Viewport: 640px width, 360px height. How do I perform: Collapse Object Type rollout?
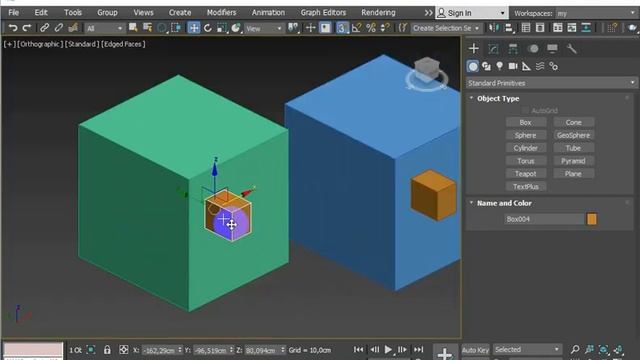coord(471,98)
